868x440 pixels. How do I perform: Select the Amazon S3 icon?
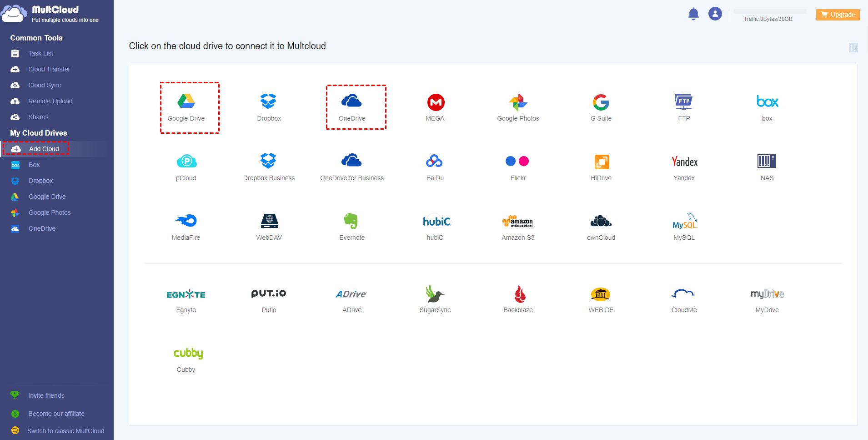pyautogui.click(x=517, y=226)
